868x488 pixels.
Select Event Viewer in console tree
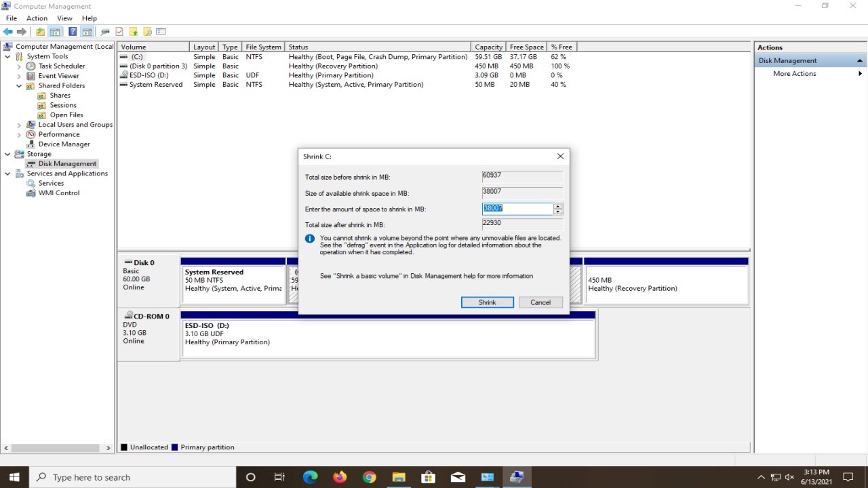(58, 76)
